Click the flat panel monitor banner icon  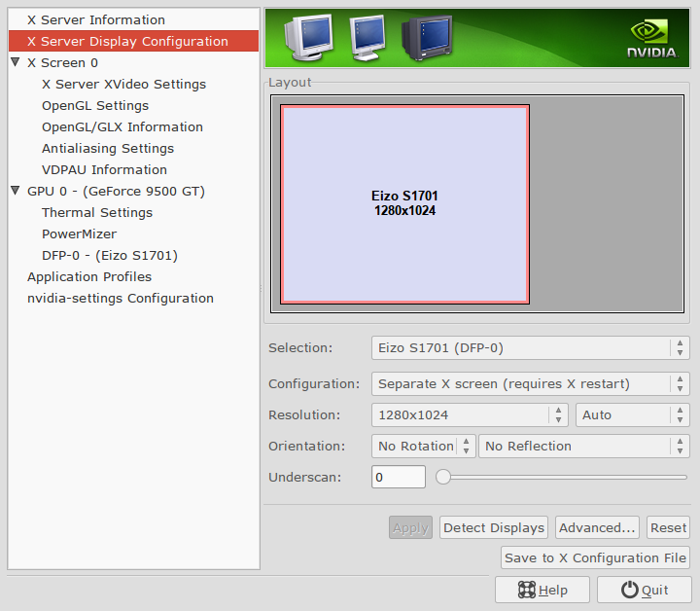[367, 38]
